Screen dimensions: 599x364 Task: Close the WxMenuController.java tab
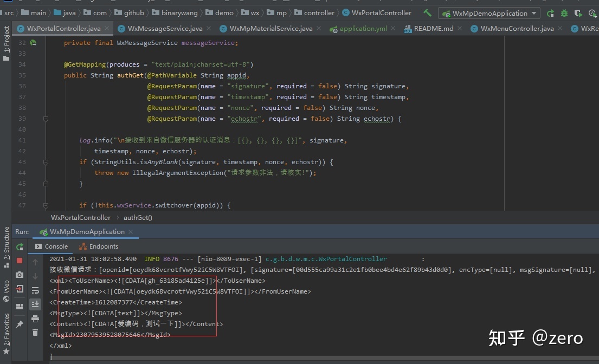[559, 28]
